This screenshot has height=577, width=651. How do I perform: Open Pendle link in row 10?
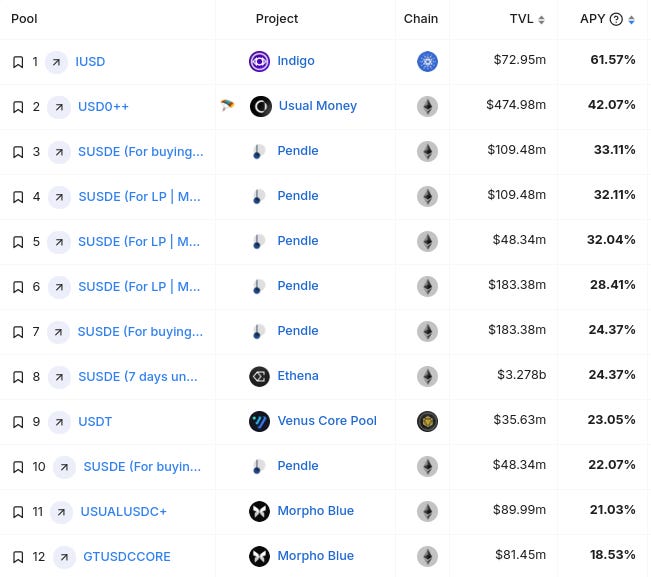[298, 466]
